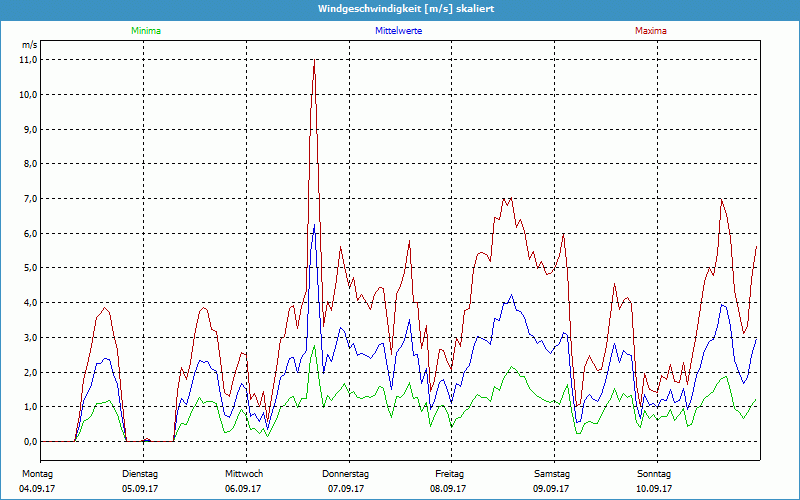Click the 'Donnerstag' day label
800x500 pixels.
coord(345,474)
